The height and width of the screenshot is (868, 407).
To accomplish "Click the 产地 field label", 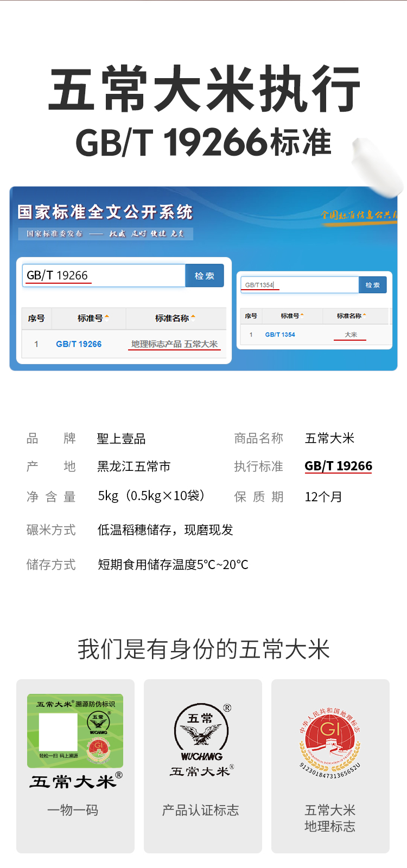I will (x=51, y=467).
